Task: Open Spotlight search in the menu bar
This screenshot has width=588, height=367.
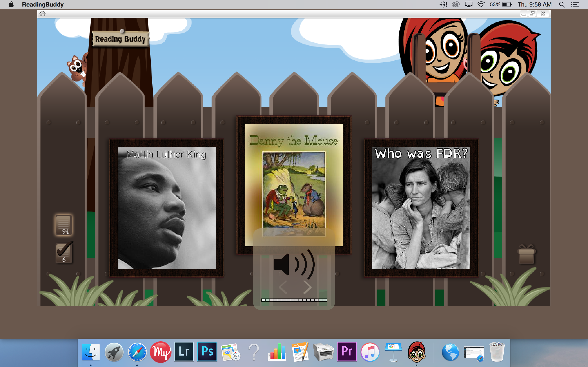Action: (561, 4)
